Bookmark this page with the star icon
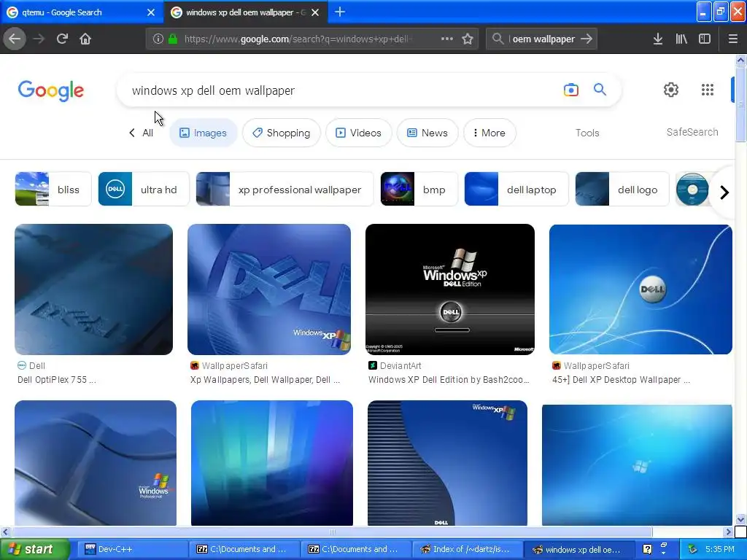The width and height of the screenshot is (747, 560). 468,39
